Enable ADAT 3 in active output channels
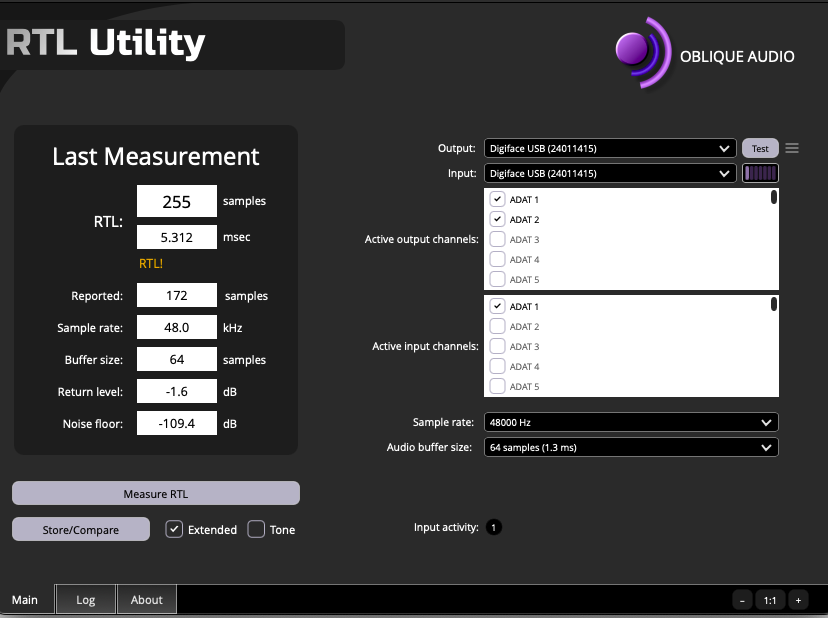Image resolution: width=828 pixels, height=618 pixels. [x=497, y=239]
